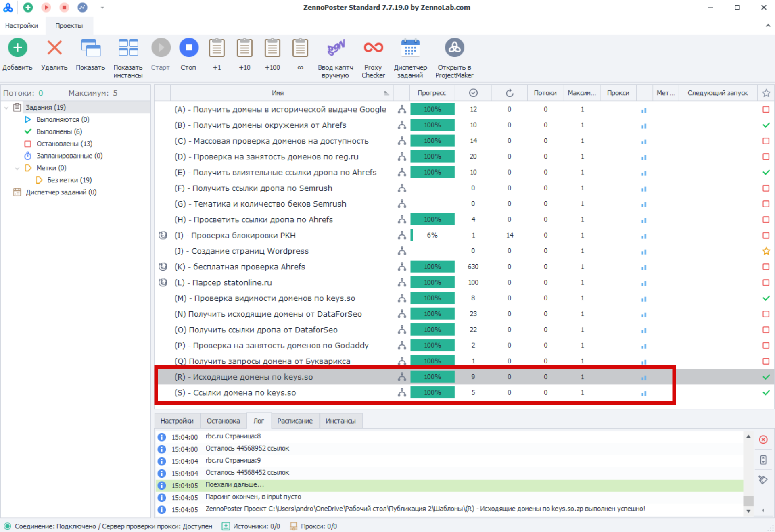Open the Proxy Checker
775x532 pixels.
373,48
